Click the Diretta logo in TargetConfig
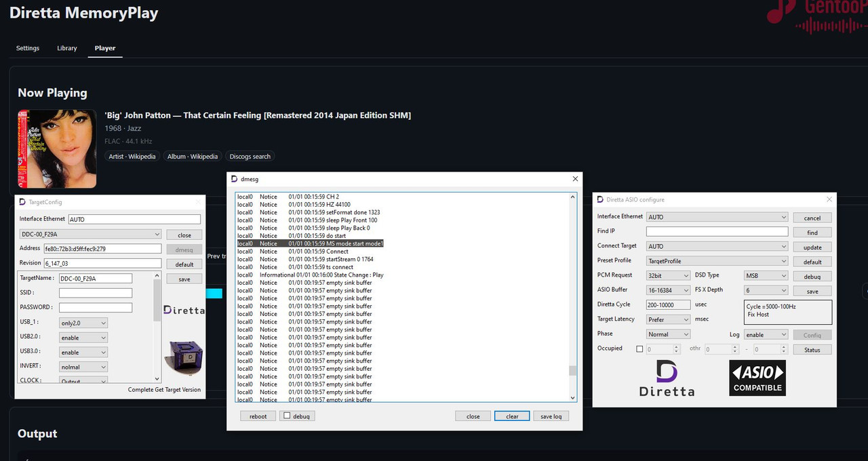The width and height of the screenshot is (868, 461). point(184,310)
